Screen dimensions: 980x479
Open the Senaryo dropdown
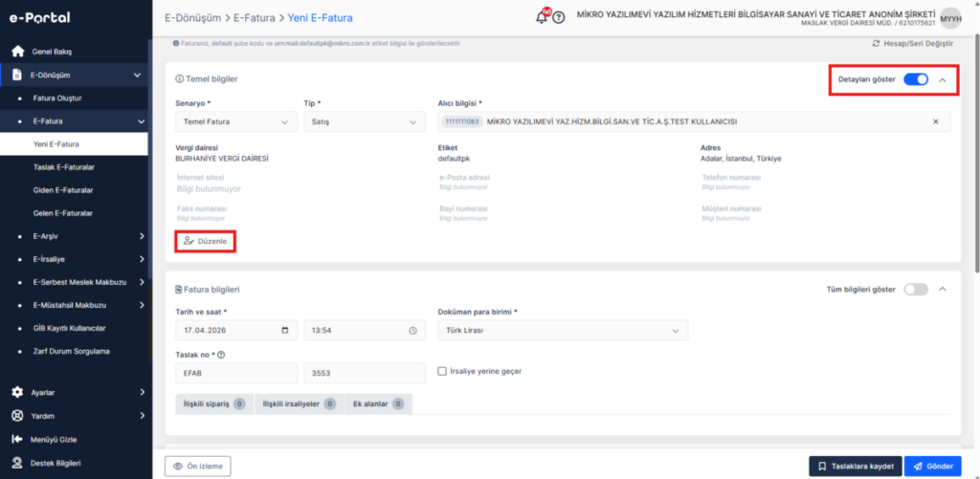[x=237, y=121]
